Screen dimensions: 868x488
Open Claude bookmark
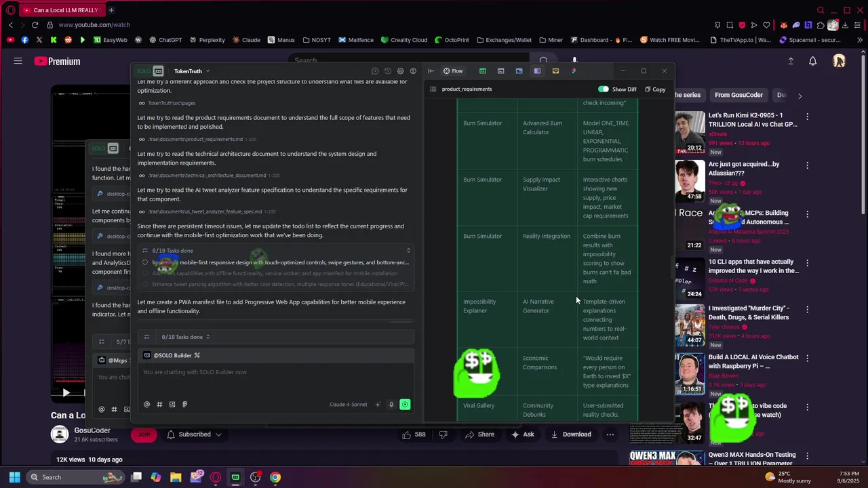click(x=246, y=40)
